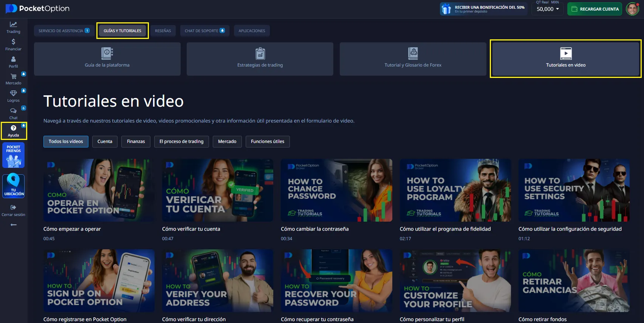Filter by Todos los videos
Viewport: 644px width, 323px height.
click(66, 141)
